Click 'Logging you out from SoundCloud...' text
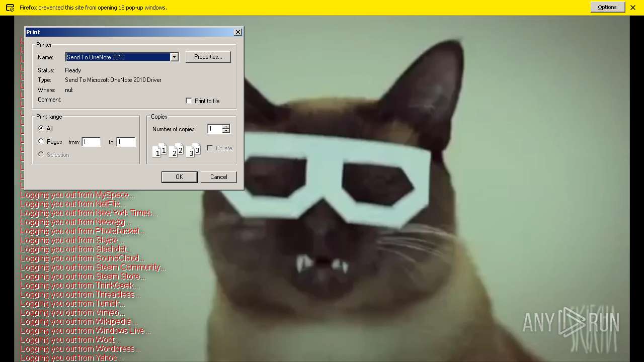644x362 pixels. point(83,258)
